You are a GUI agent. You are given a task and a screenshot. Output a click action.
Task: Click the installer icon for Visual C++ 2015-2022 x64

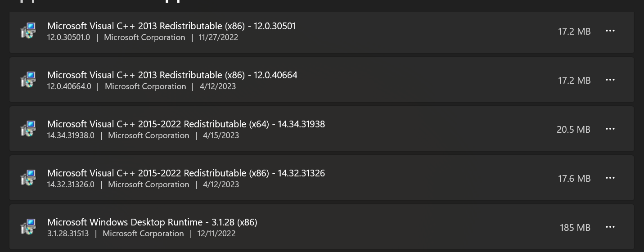[x=28, y=129]
